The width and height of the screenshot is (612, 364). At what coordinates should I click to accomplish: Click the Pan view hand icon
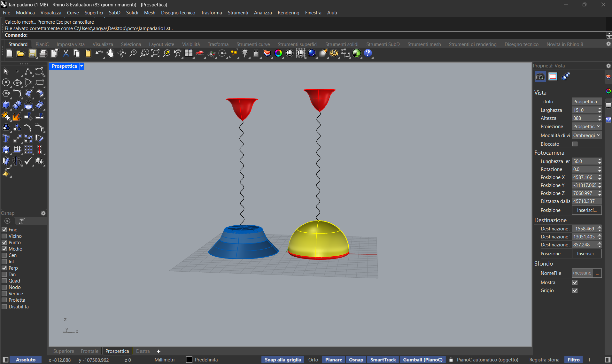click(110, 53)
